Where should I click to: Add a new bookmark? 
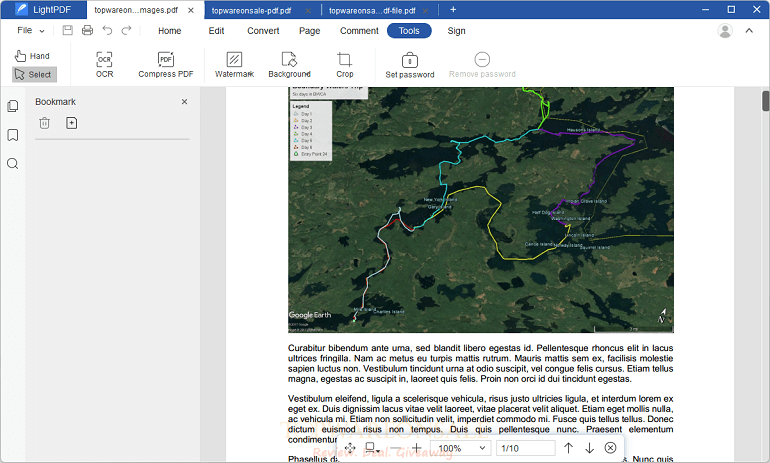click(x=72, y=123)
